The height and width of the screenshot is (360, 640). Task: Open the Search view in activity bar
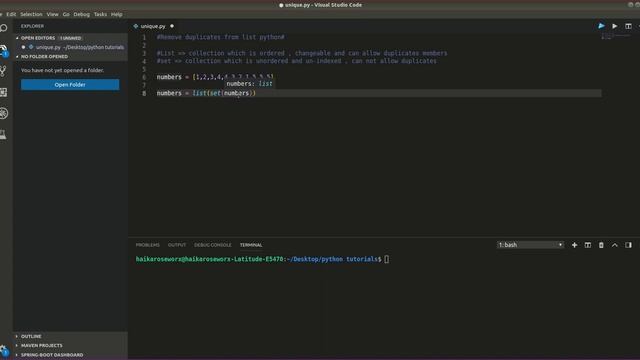4,28
